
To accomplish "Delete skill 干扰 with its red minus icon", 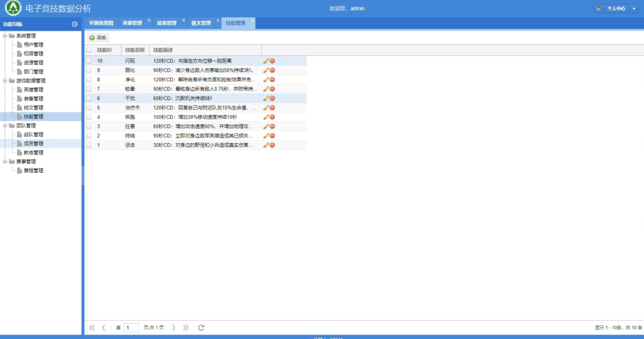I will [x=272, y=98].
